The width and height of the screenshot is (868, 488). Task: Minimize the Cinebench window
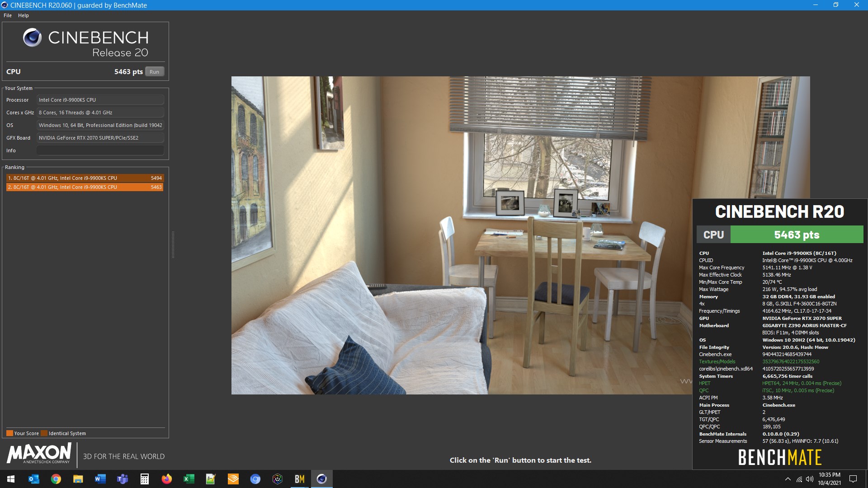coord(816,5)
